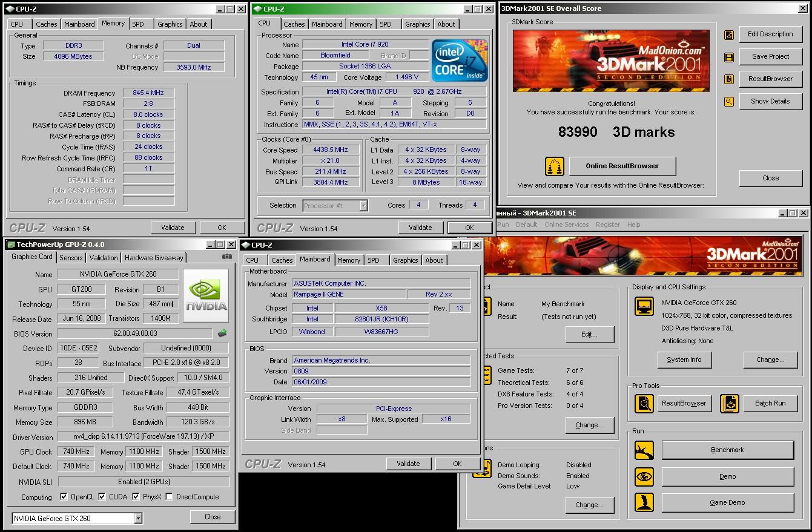Viewport: 812px width, 532px height.
Task: Click the Core Speed field 4438.5 MHz
Action: (331, 149)
